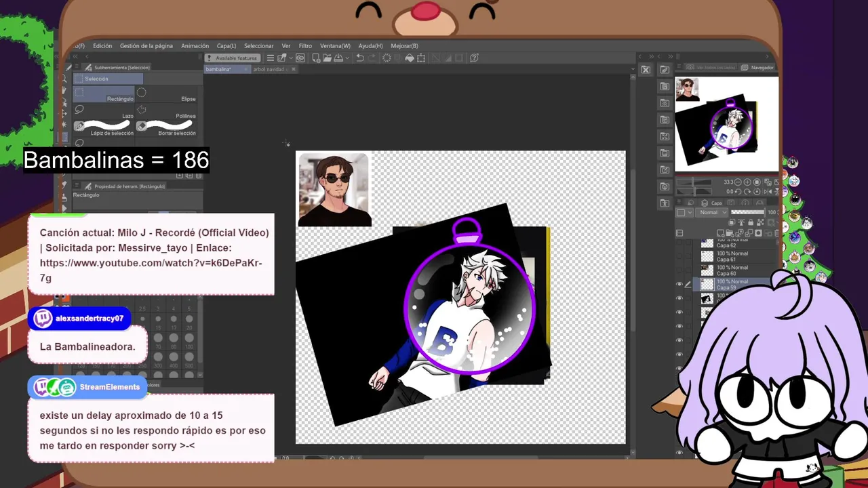Image resolution: width=868 pixels, height=488 pixels.
Task: Undo the last action
Action: tap(360, 58)
